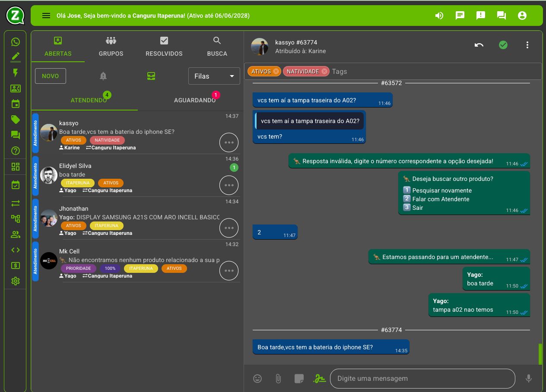The image size is (546, 392).
Task: Open the WhatsApp connections sidebar icon
Action: [16, 42]
